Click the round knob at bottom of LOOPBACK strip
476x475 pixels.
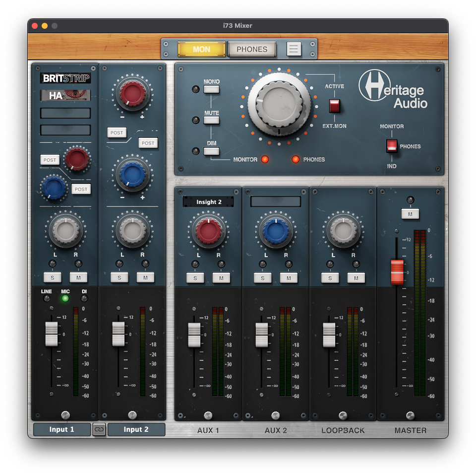343,415
